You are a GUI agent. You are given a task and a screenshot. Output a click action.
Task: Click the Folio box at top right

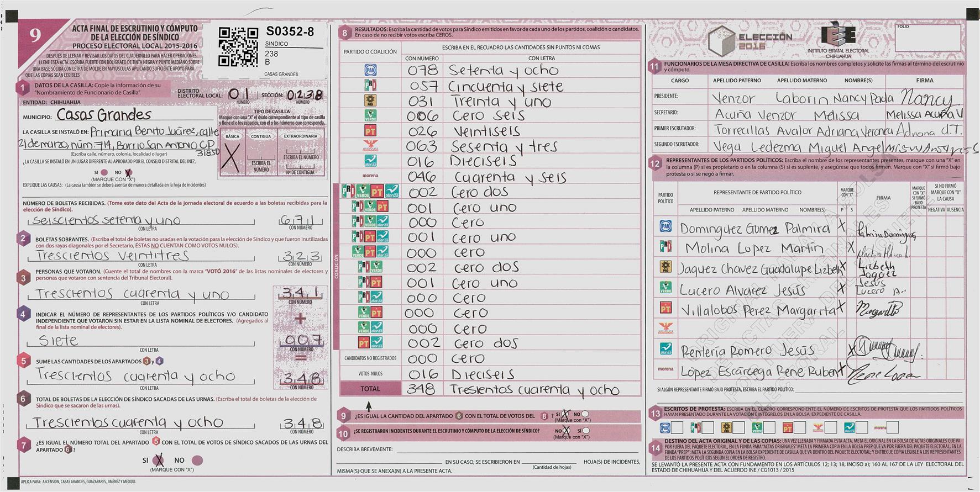coord(927,39)
